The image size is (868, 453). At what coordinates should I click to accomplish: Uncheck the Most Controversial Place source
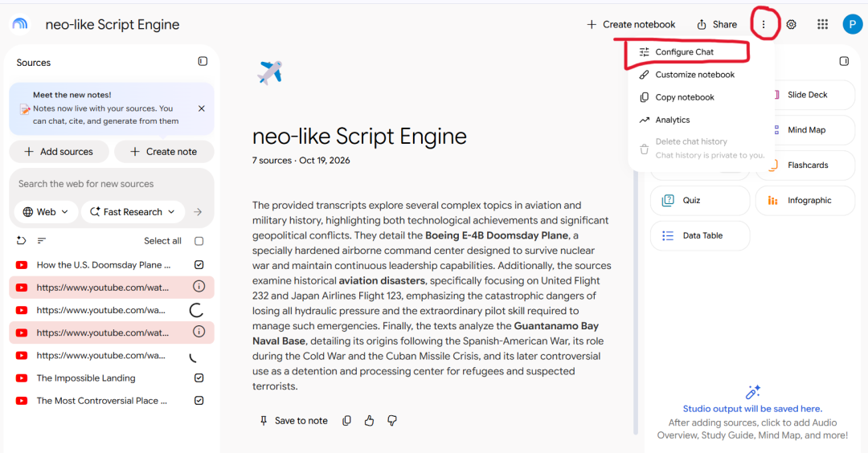click(199, 401)
